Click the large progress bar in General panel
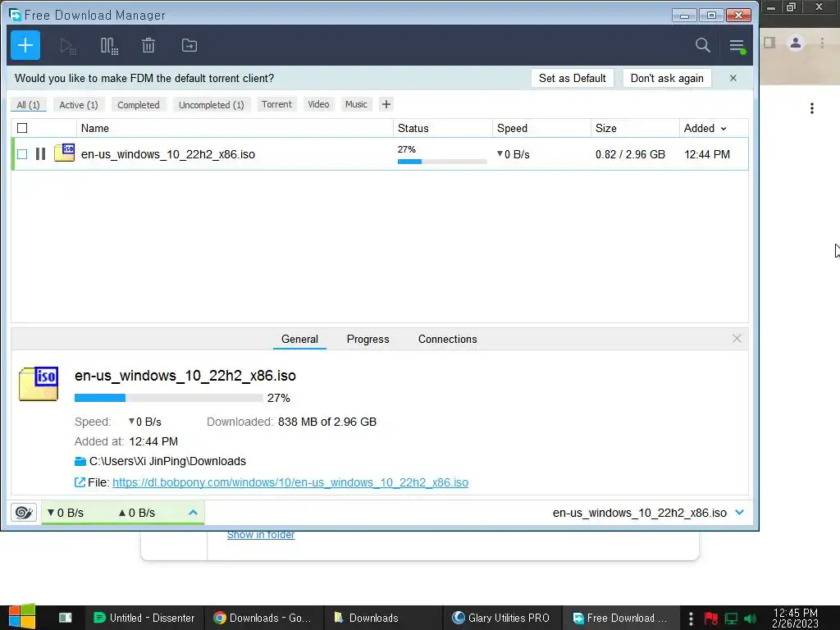Viewport: 840px width, 630px height. coord(169,398)
